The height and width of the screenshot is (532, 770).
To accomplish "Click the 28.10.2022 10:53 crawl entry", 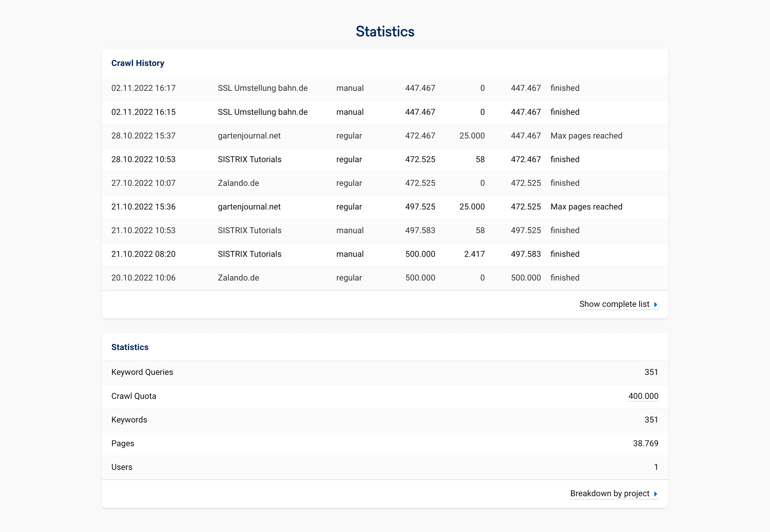I will pyautogui.click(x=143, y=159).
